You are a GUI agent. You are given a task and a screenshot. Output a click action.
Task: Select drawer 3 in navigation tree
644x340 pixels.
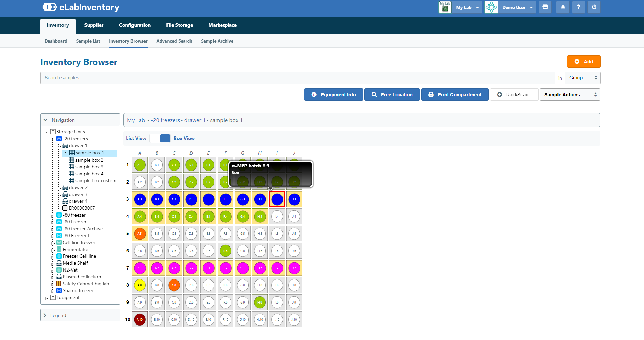[78, 194]
